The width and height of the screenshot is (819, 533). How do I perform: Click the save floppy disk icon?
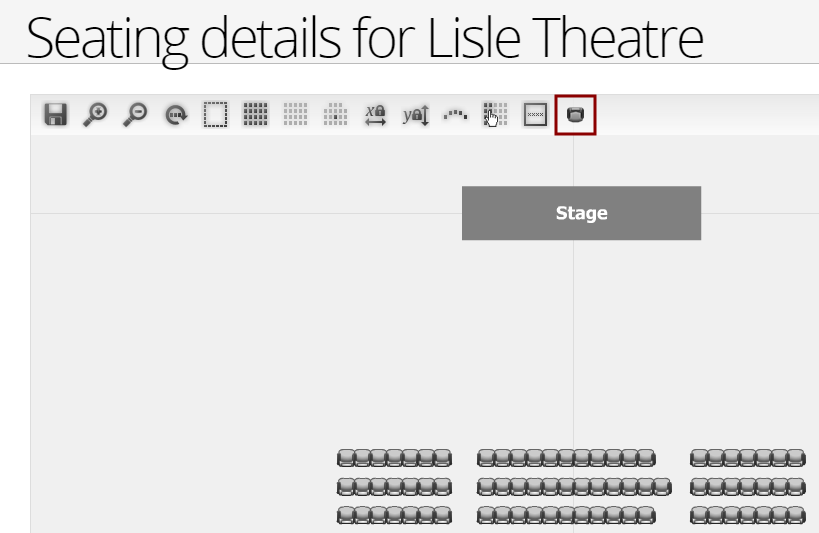(x=55, y=114)
